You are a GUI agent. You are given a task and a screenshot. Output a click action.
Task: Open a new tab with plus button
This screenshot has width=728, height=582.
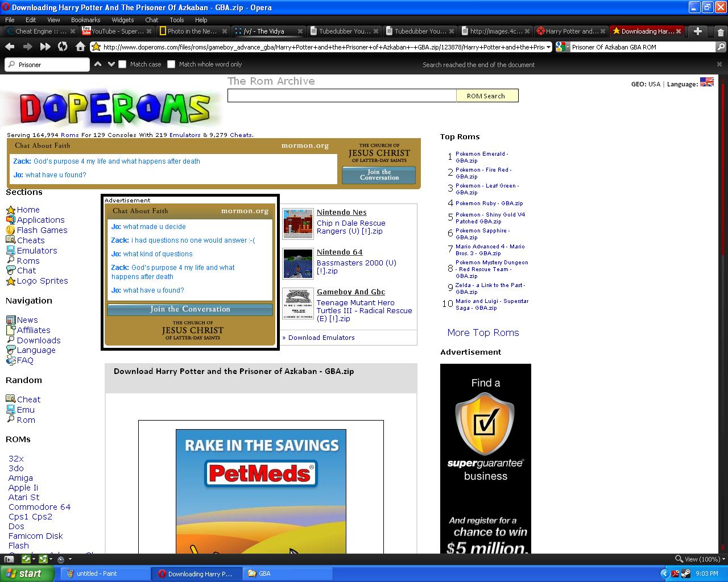(x=698, y=31)
